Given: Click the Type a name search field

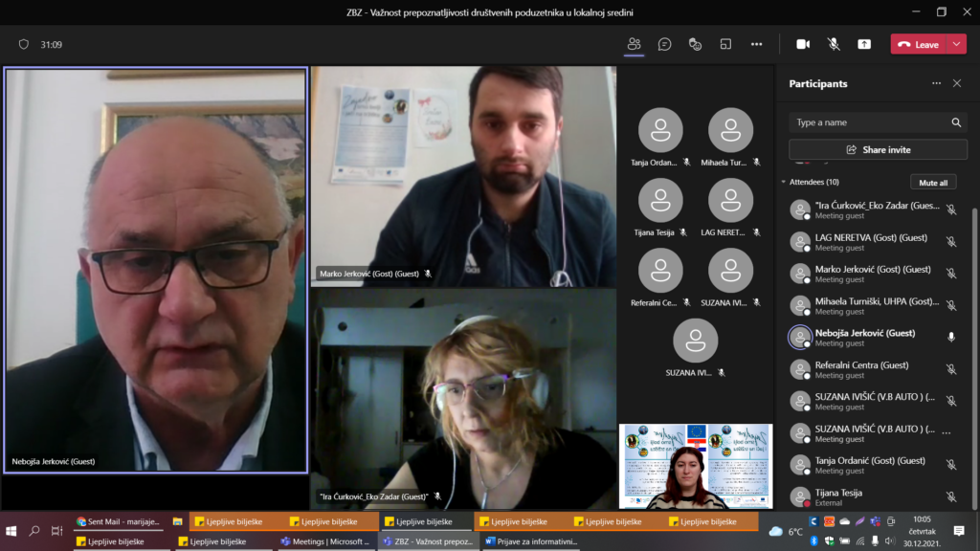Looking at the screenshot, I should click(866, 122).
